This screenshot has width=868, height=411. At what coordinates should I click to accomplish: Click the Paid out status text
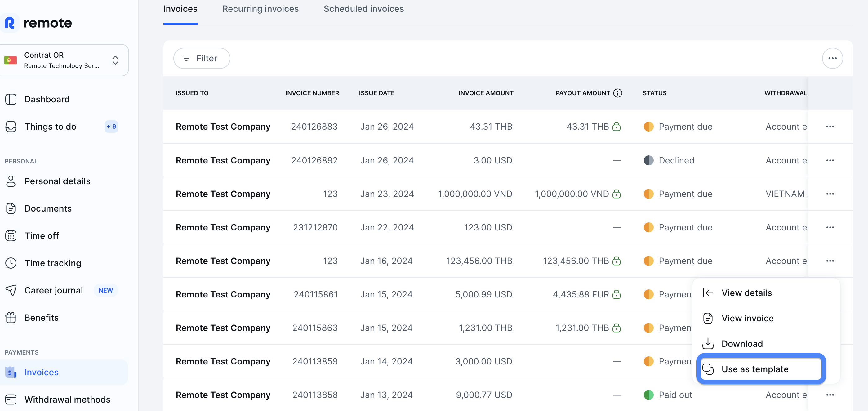point(675,395)
